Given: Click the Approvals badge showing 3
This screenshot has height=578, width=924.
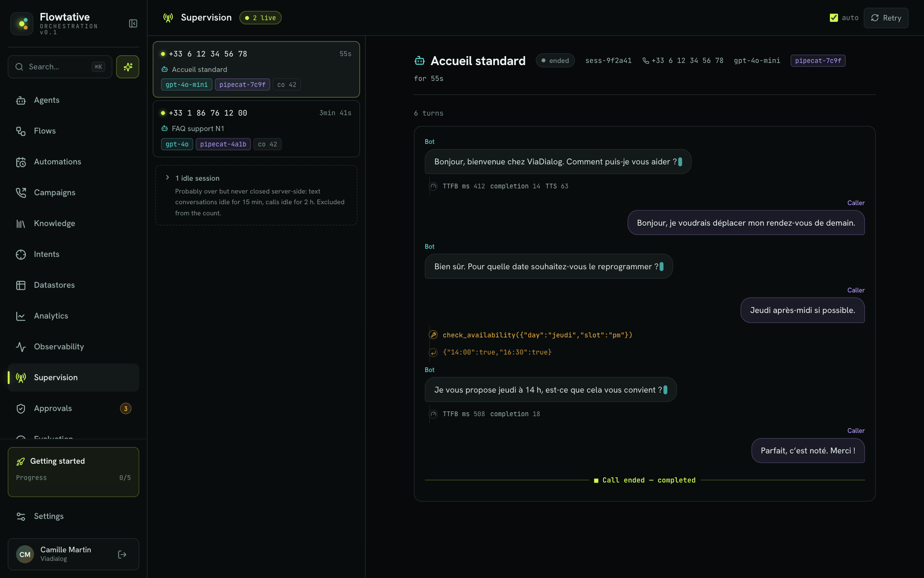Looking at the screenshot, I should 125,408.
